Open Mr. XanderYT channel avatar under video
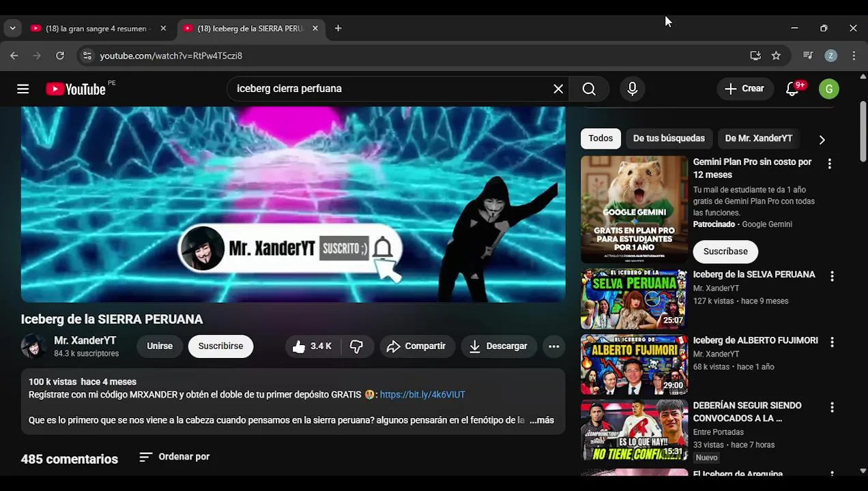 click(x=33, y=346)
